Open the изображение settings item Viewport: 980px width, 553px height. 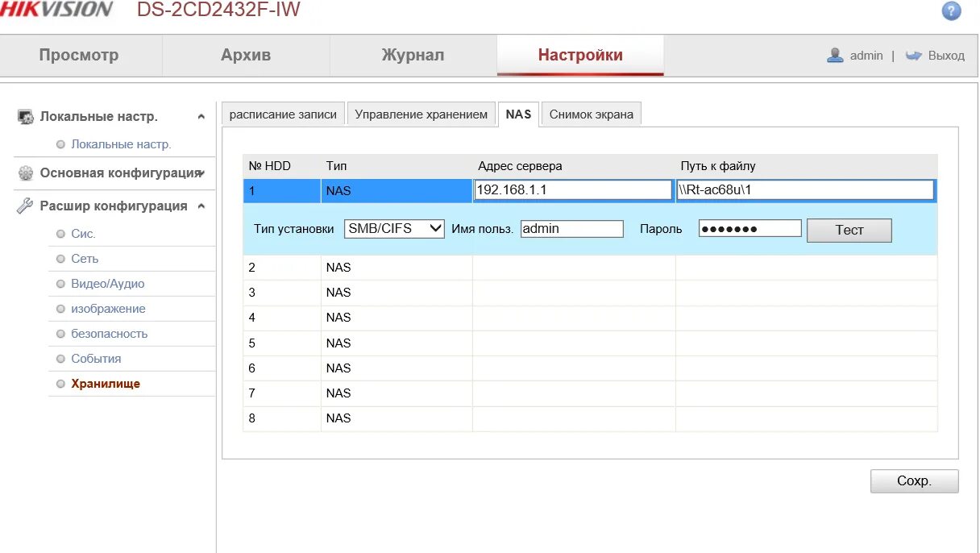coord(108,309)
